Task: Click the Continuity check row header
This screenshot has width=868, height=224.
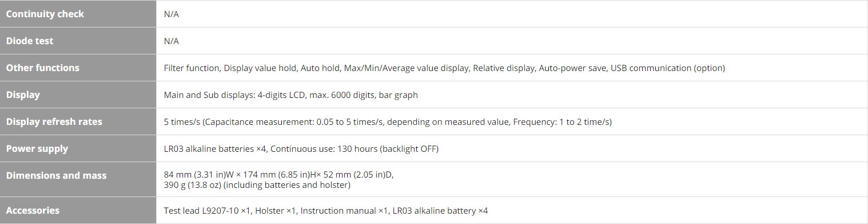Action: point(78,14)
